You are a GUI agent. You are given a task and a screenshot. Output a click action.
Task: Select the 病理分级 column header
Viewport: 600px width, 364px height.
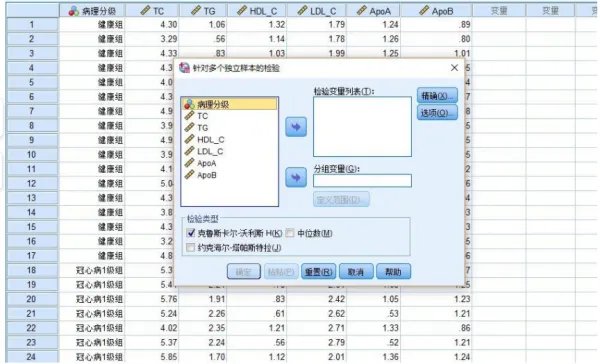pyautogui.click(x=92, y=11)
